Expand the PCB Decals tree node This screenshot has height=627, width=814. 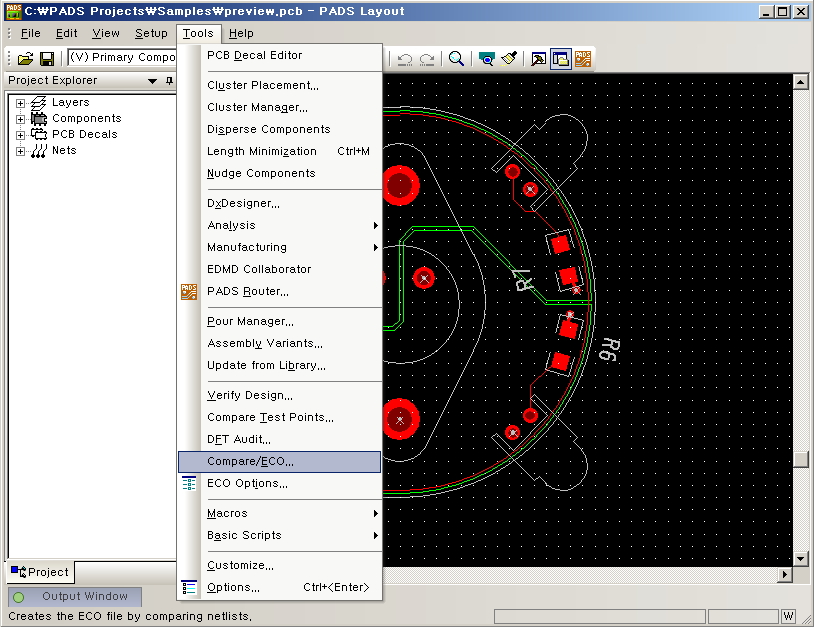[x=20, y=135]
